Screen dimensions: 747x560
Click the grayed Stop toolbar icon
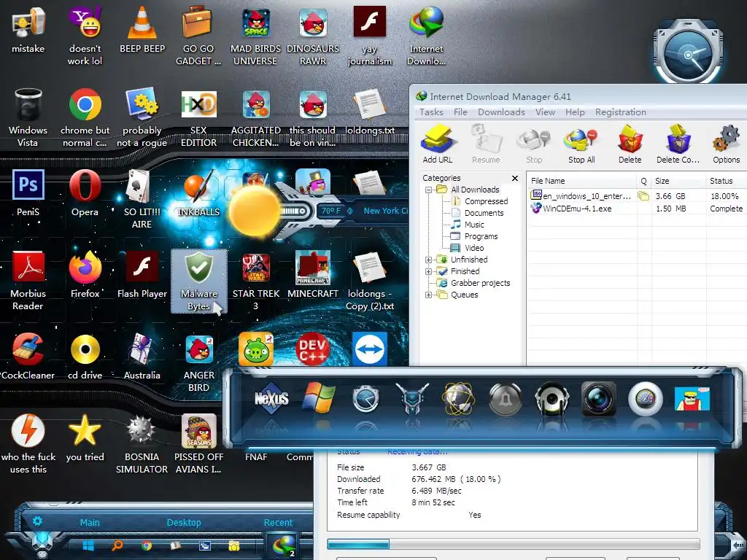point(534,144)
